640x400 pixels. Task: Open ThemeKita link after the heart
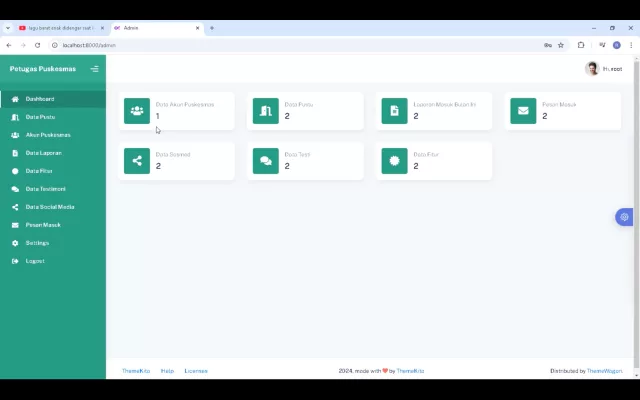[x=410, y=371]
